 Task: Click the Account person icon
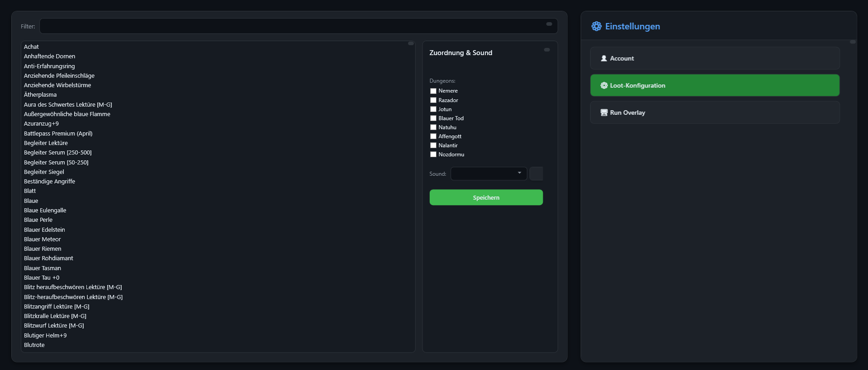(x=603, y=58)
